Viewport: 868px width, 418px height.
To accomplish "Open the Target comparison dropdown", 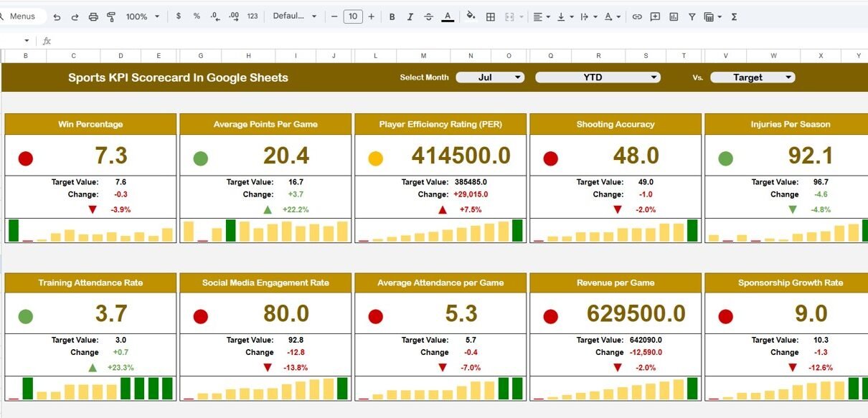I will [x=753, y=77].
